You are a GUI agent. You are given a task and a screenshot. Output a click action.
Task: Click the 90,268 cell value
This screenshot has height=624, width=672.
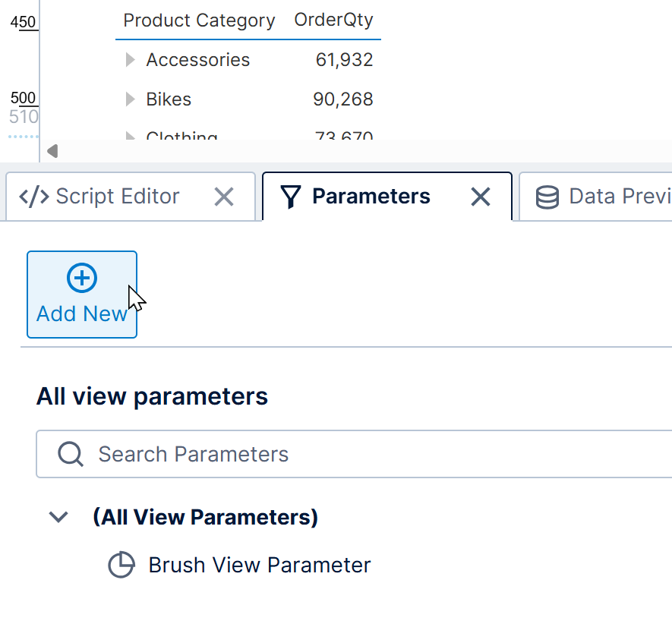[343, 99]
